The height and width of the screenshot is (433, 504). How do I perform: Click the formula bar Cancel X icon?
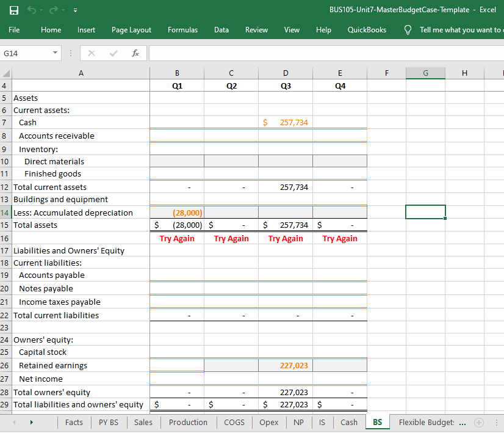tap(92, 53)
